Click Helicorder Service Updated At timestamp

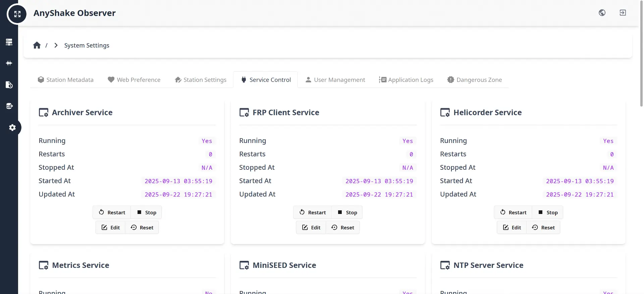[x=580, y=195]
